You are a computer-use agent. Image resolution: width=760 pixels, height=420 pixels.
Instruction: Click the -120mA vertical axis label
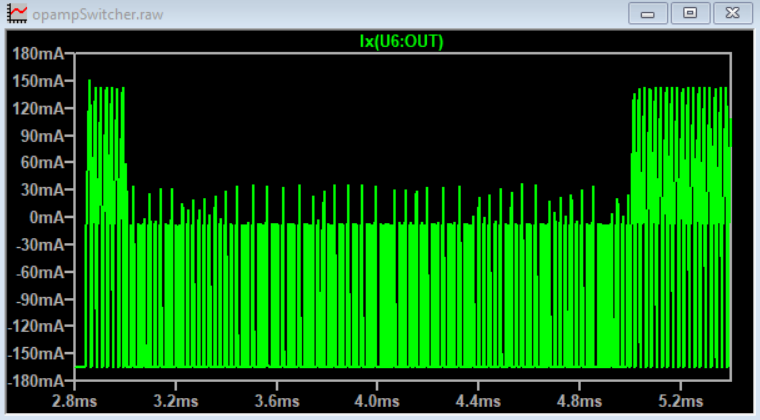pyautogui.click(x=36, y=327)
